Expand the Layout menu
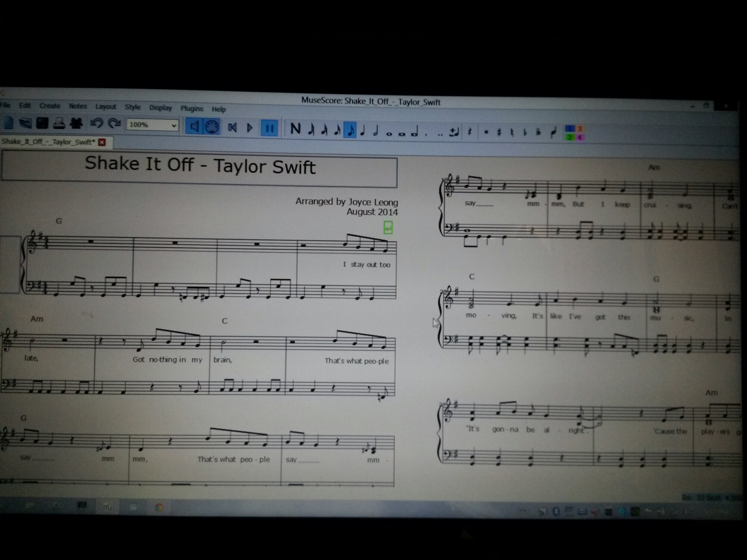Image resolution: width=747 pixels, height=560 pixels. [x=105, y=107]
